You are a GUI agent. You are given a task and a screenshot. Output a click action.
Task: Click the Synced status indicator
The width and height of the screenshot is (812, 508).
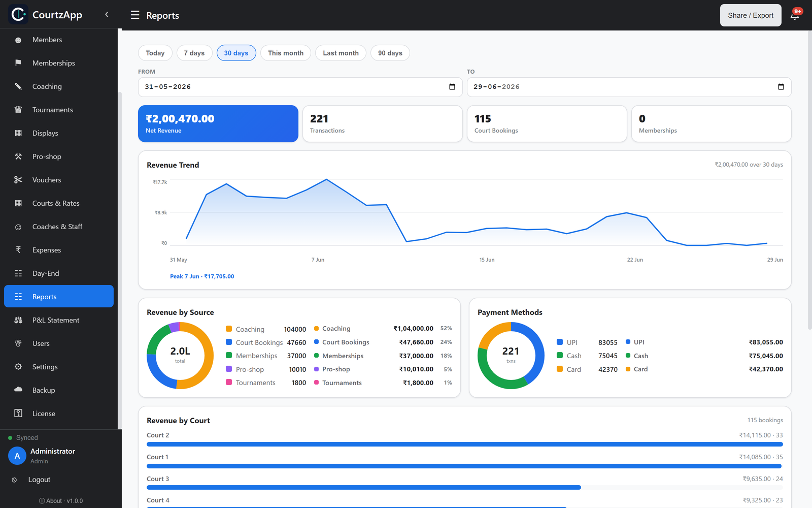23,437
